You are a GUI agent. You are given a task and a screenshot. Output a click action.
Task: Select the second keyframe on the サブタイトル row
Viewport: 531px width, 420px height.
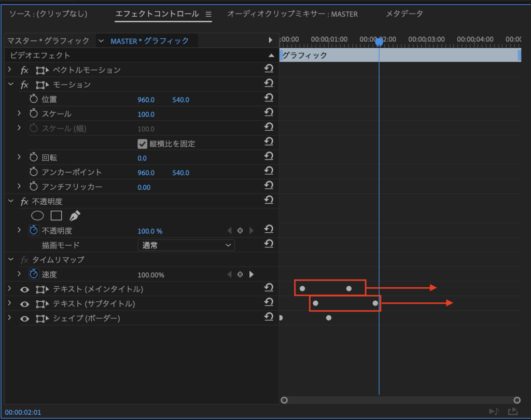click(x=375, y=303)
